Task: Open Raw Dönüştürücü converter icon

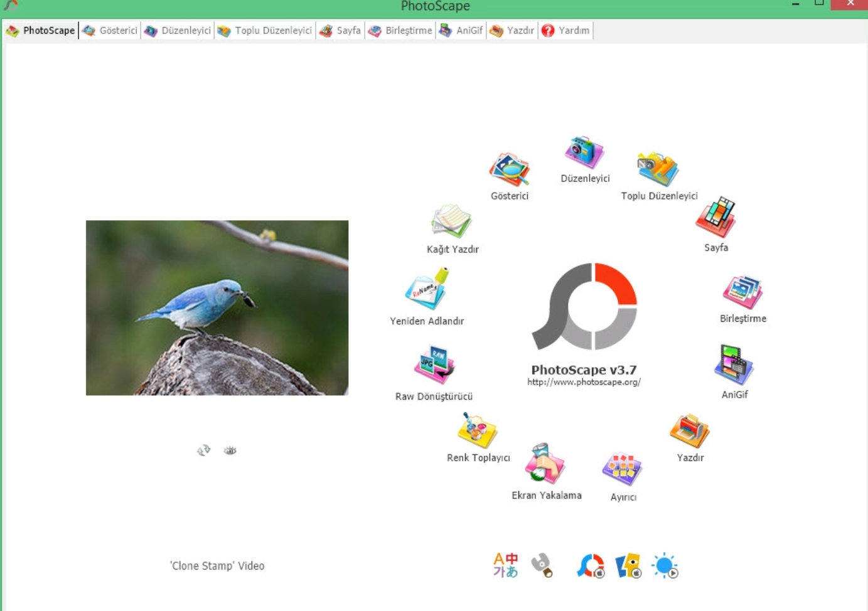Action: 434,365
